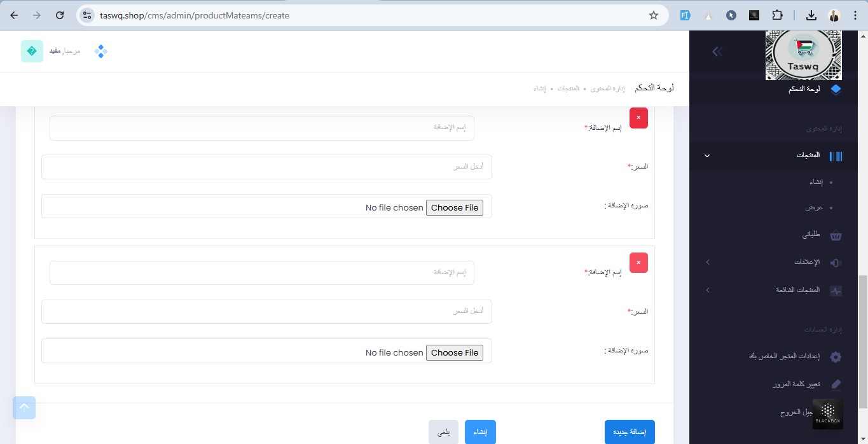868x444 pixels.
Task: Open browser downloads icon
Action: pos(811,15)
